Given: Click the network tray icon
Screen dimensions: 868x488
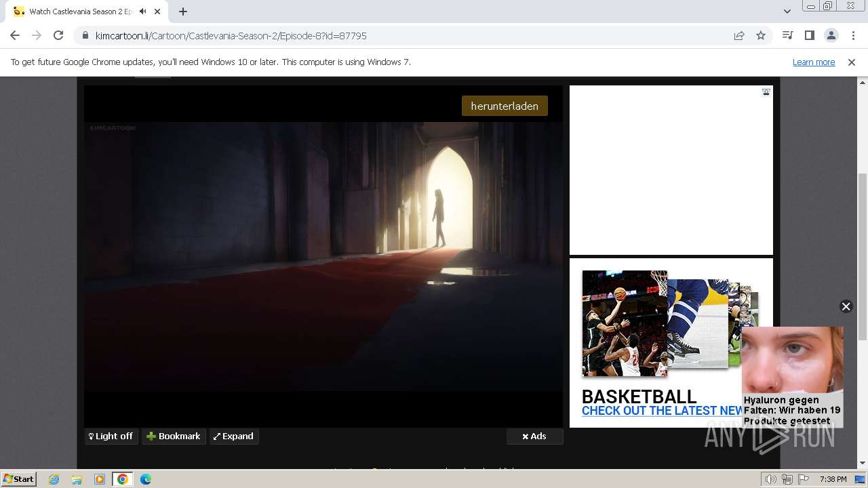Looking at the screenshot, I should [787, 479].
